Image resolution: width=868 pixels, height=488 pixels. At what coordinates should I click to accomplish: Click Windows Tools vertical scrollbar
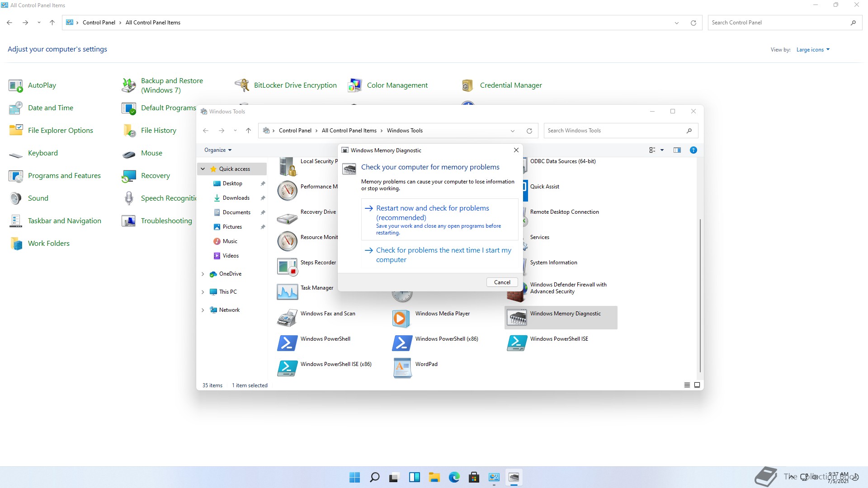click(700, 296)
